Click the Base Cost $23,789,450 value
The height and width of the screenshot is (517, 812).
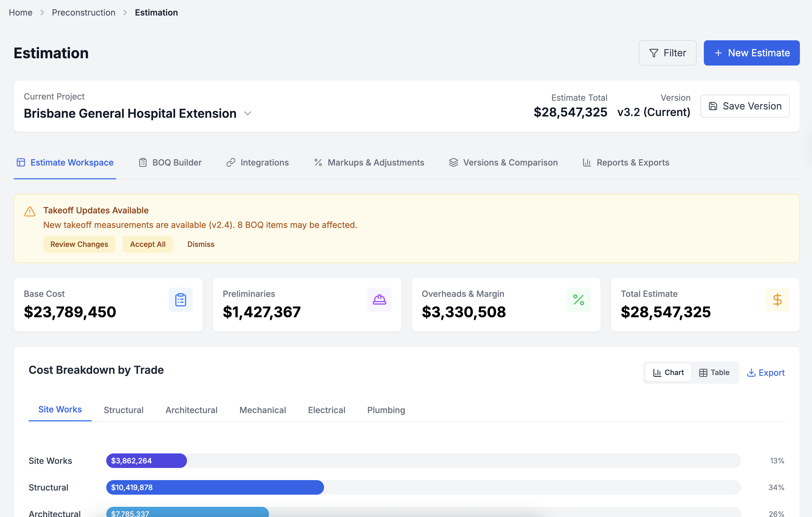click(70, 312)
